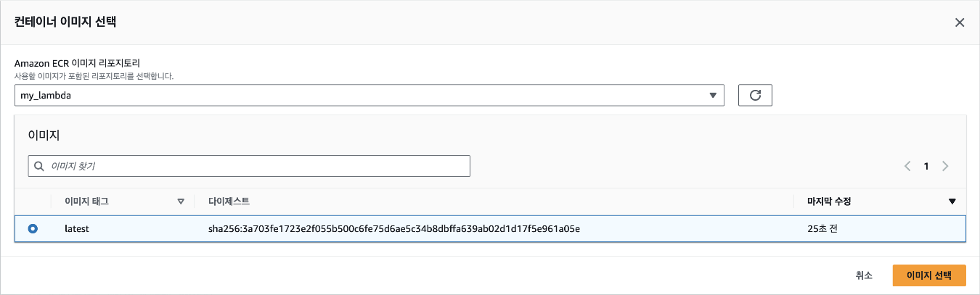Click the 이미지 태그 column header
This screenshot has width=980, height=295.
(86, 201)
